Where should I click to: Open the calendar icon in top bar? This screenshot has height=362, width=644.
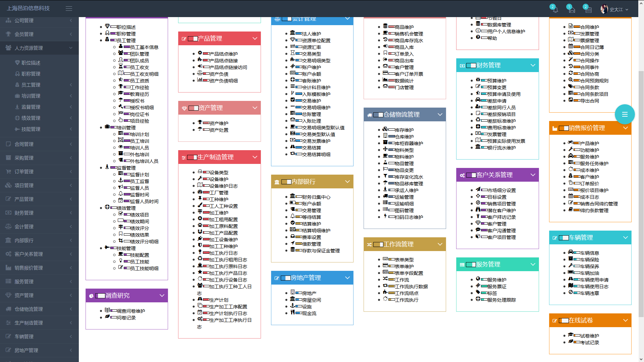pos(588,10)
